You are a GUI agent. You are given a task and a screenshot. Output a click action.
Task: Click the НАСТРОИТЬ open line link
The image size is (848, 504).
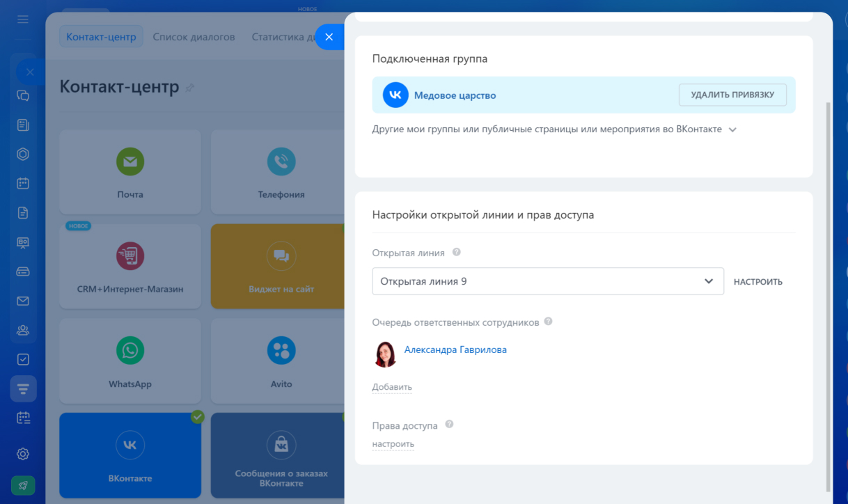point(758,282)
